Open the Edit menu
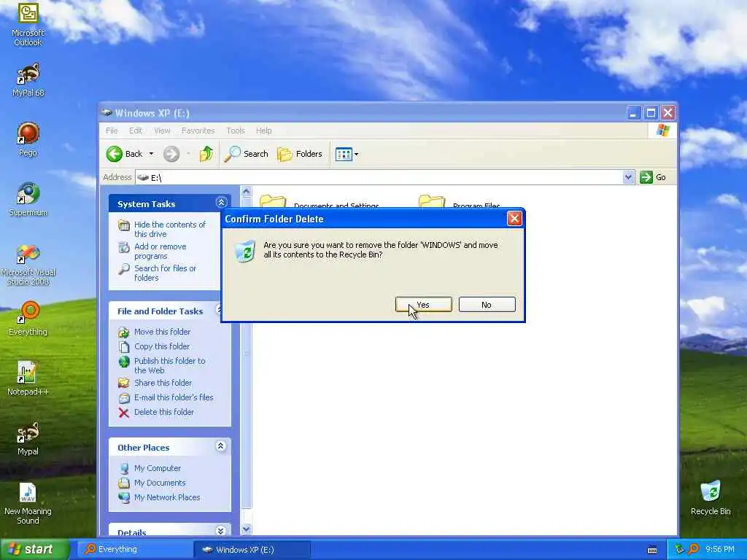Image resolution: width=747 pixels, height=560 pixels. click(x=135, y=131)
